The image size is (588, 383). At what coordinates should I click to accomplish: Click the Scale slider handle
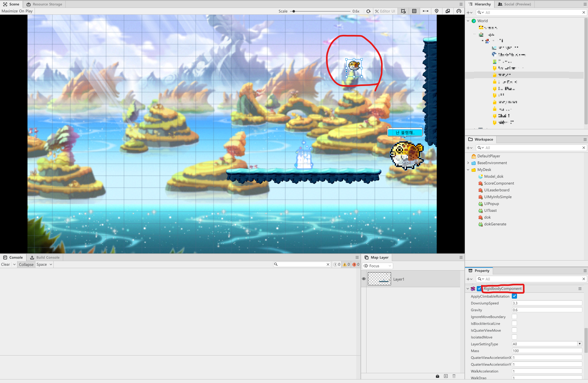coord(294,11)
